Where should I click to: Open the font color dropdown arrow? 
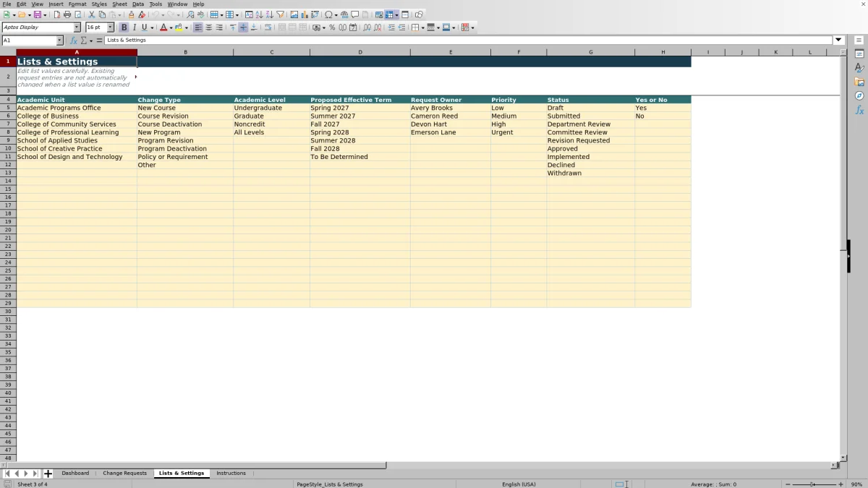click(171, 28)
